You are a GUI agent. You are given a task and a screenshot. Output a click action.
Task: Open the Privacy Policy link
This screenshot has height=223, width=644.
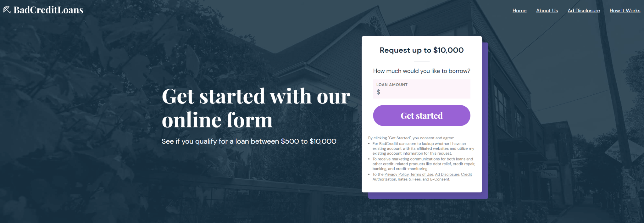[x=396, y=175]
